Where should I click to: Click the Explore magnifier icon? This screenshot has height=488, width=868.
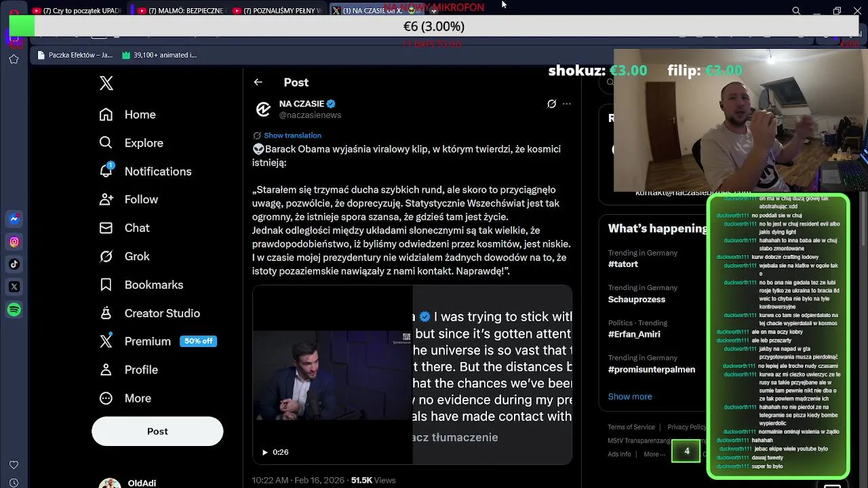(x=106, y=143)
